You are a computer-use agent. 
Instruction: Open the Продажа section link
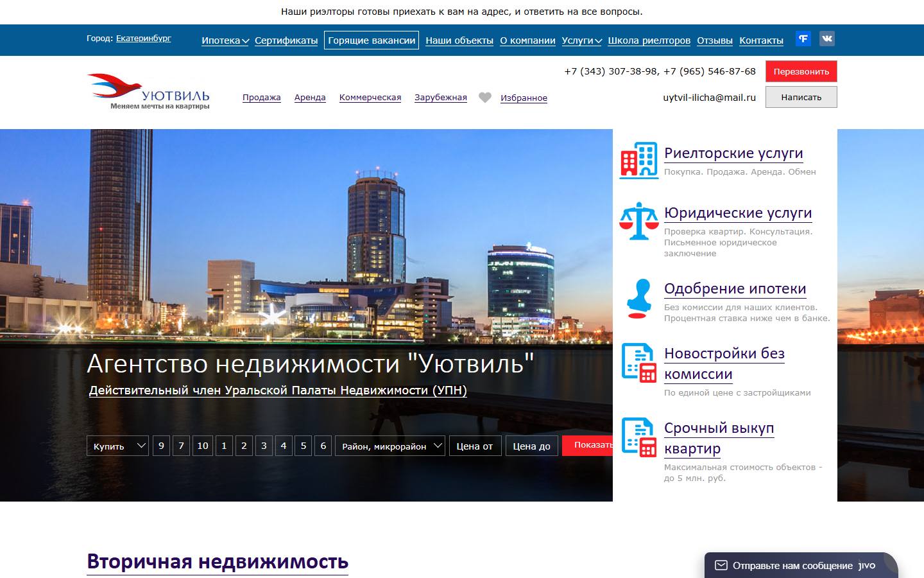click(262, 98)
